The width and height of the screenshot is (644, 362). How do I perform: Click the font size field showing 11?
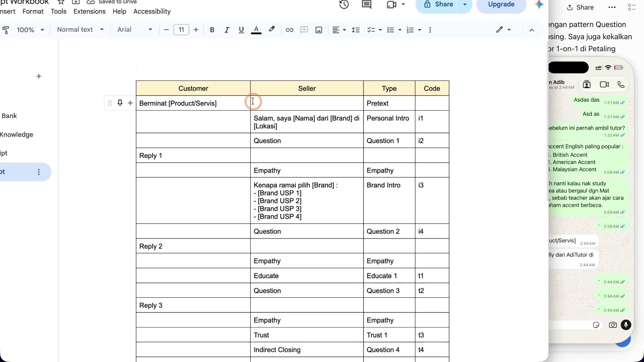point(181,30)
